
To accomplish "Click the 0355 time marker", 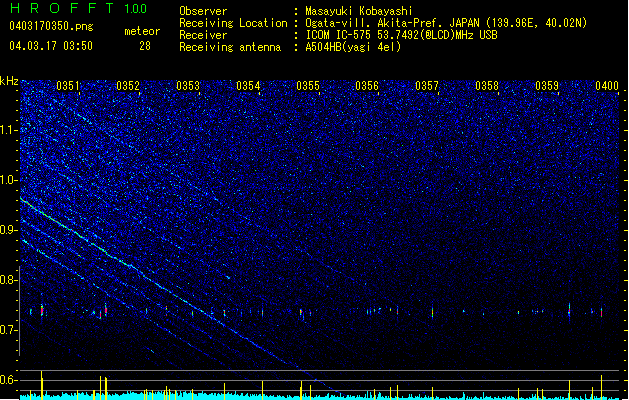I will pyautogui.click(x=308, y=86).
